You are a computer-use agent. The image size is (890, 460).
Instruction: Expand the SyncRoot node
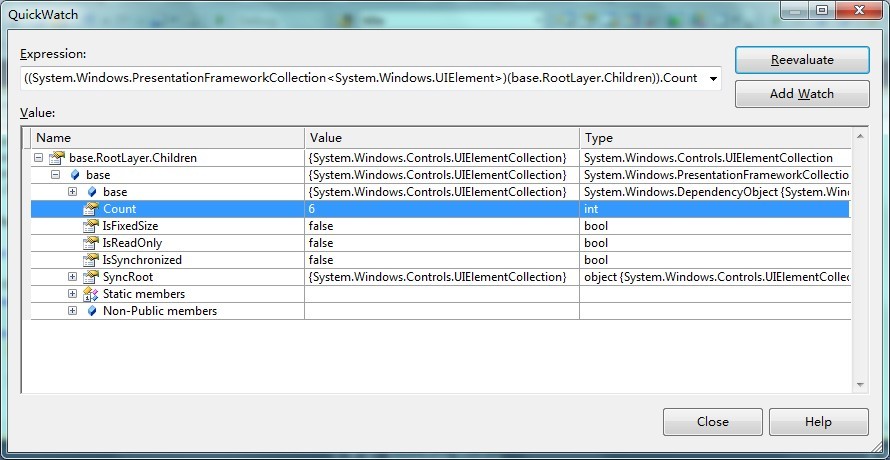72,277
